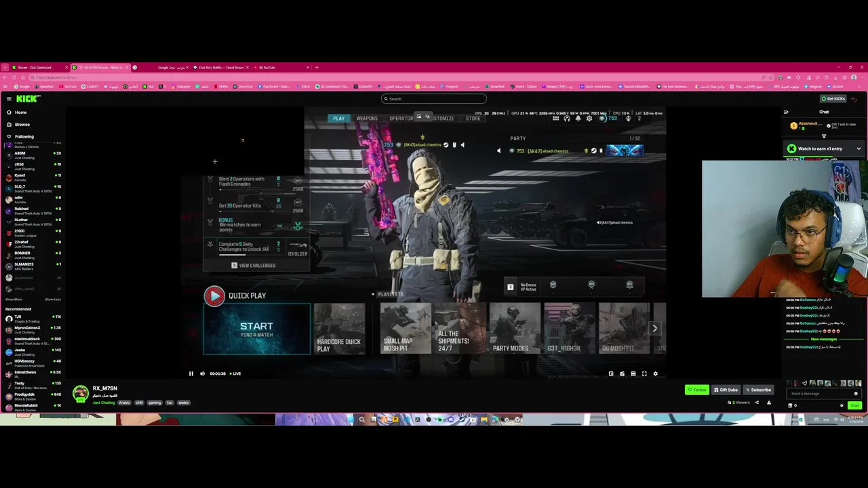The height and width of the screenshot is (488, 868).
Task: Pause the live stream
Action: click(191, 373)
